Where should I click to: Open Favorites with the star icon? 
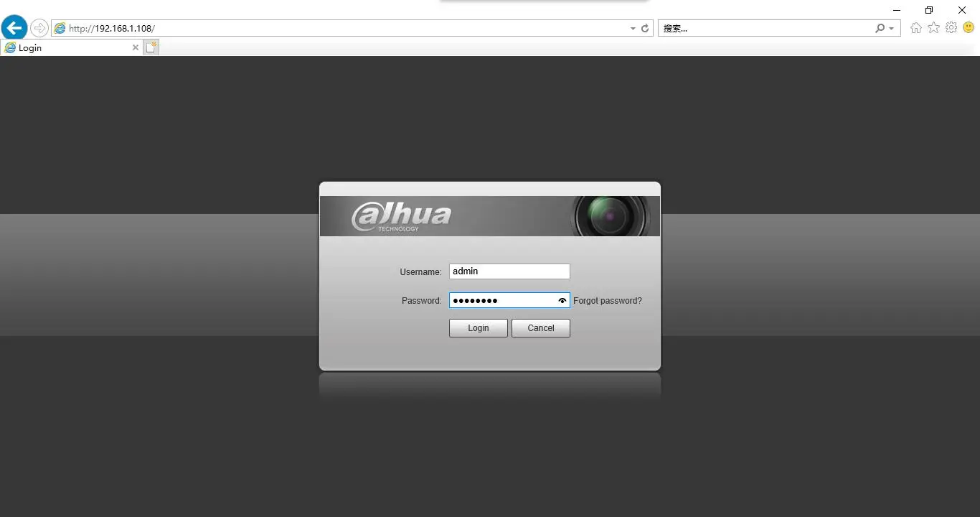point(933,27)
